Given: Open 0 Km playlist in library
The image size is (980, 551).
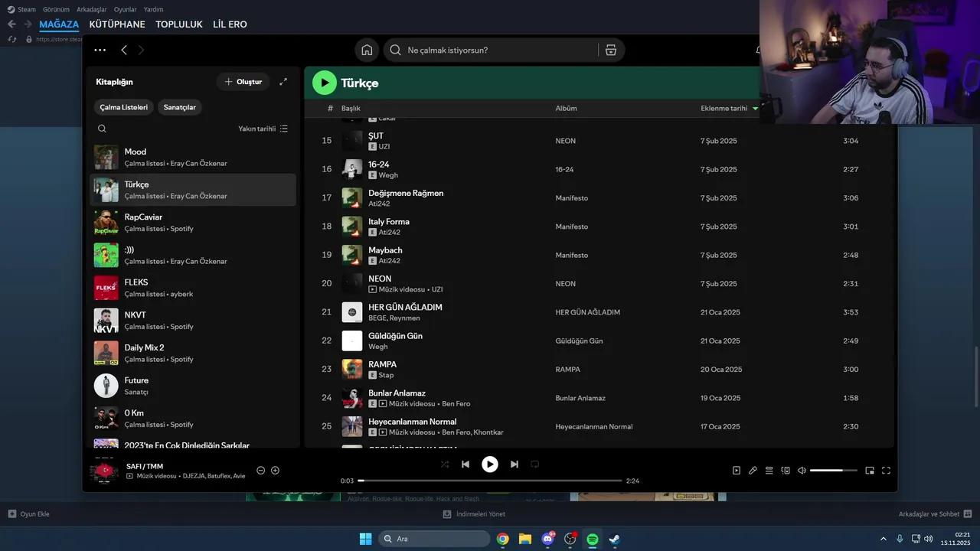Looking at the screenshot, I should (193, 418).
